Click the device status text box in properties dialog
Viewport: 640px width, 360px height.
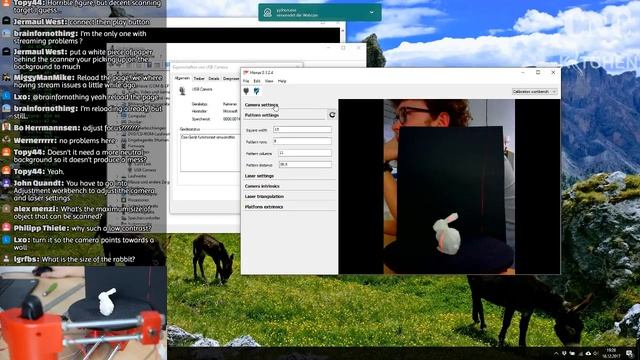click(x=210, y=153)
